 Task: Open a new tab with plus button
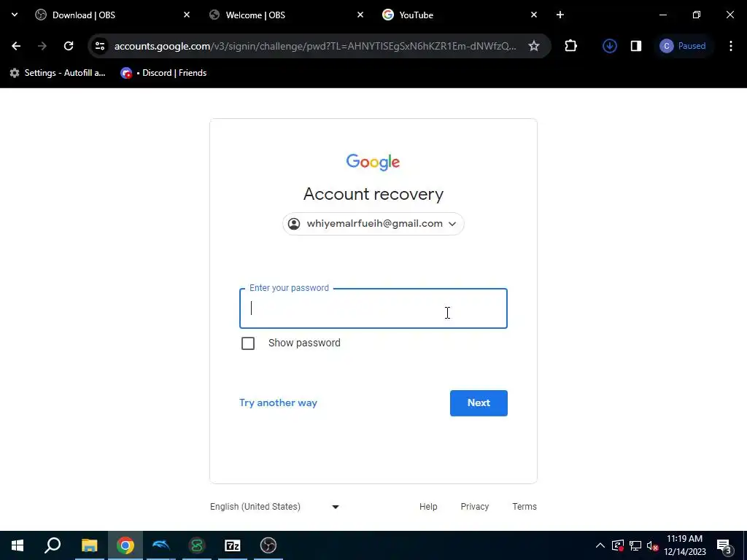(x=560, y=15)
